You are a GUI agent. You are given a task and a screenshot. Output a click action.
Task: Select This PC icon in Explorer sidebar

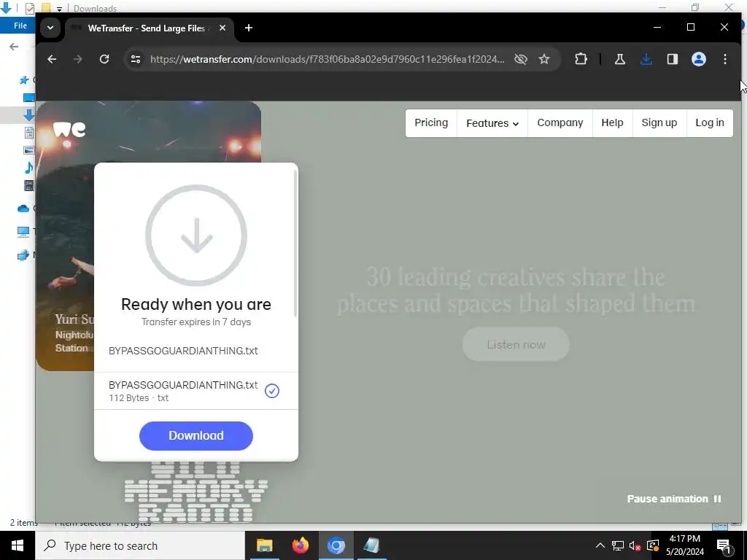coord(23,232)
